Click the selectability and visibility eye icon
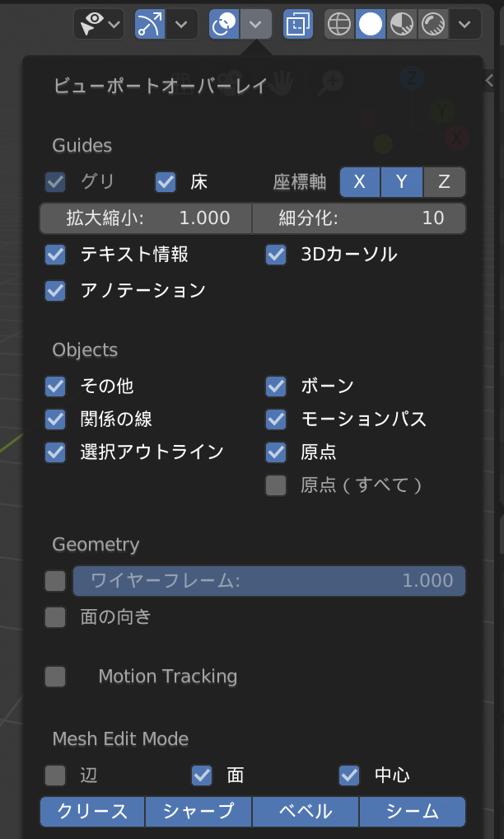Screen dimensions: 504x839 98,24
